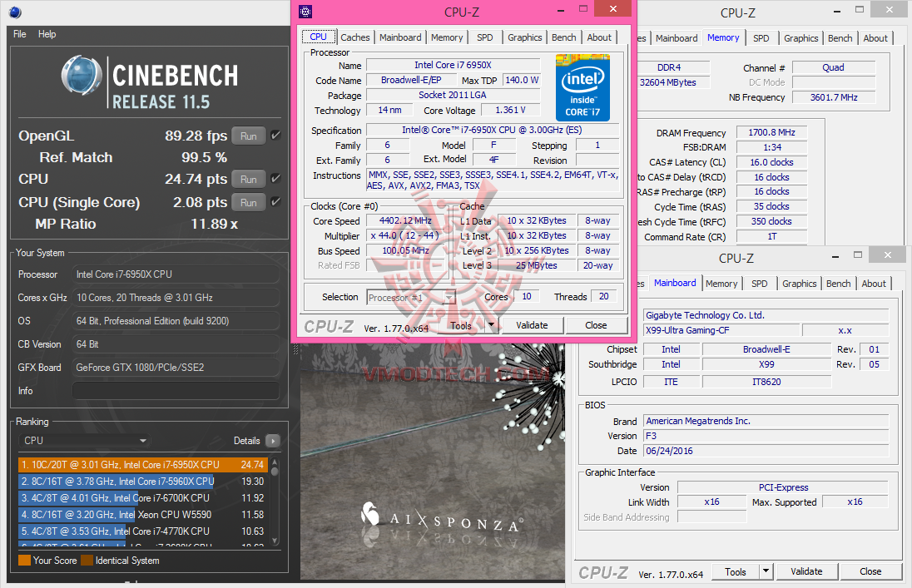912x588 pixels.
Task: Click the Ranking list vertical scrollbar
Action: coord(275,502)
